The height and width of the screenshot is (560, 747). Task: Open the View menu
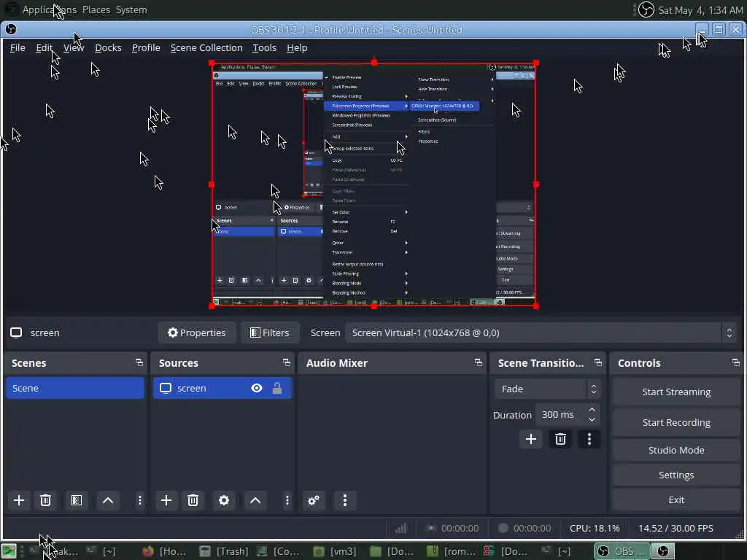point(74,47)
